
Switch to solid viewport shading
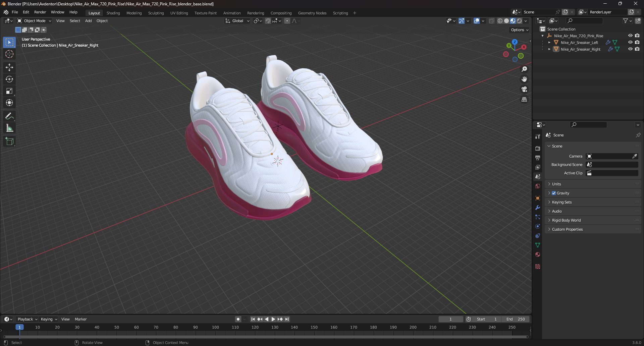(506, 21)
